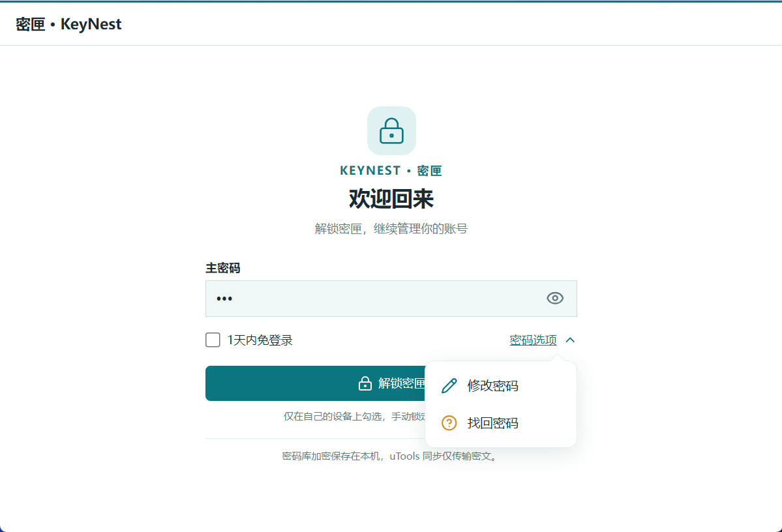Click the KEYNEST • 密匣 brand caption
Viewport: 782px width, 532px height.
point(391,171)
